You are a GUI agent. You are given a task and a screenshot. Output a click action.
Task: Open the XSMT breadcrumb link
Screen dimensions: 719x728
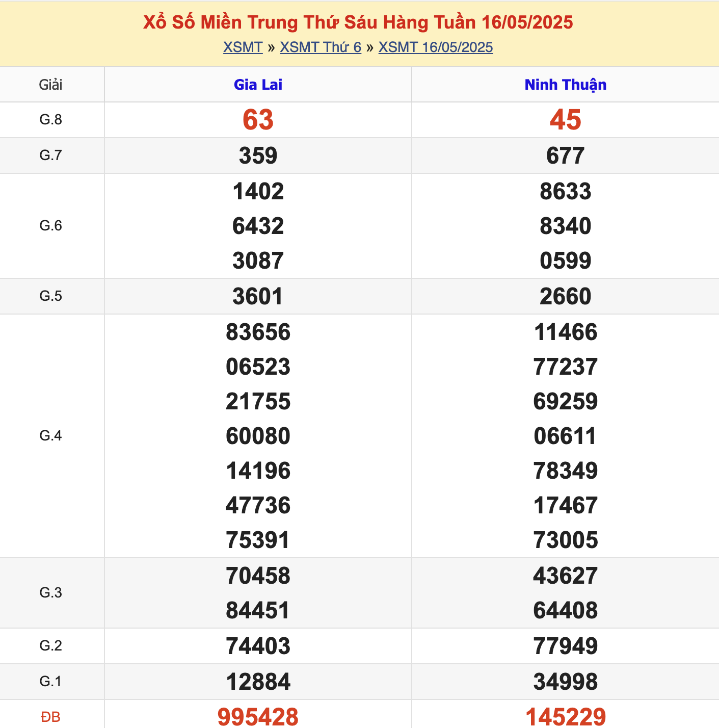point(243,47)
